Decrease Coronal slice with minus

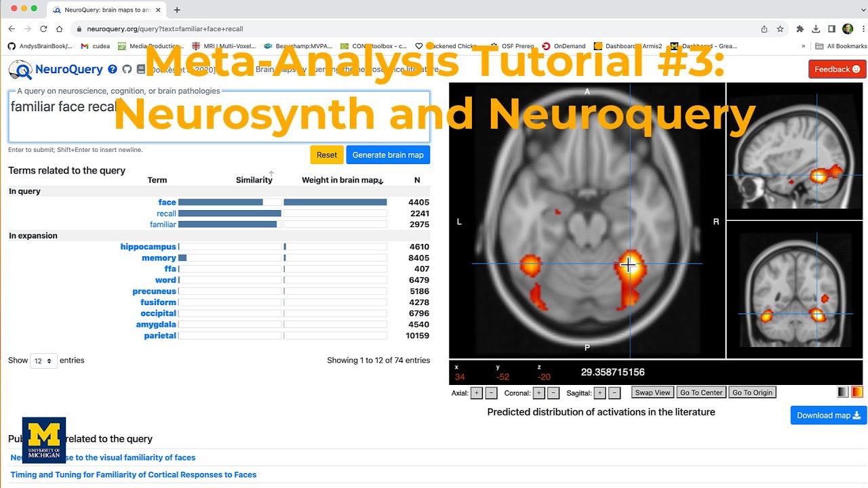point(553,393)
